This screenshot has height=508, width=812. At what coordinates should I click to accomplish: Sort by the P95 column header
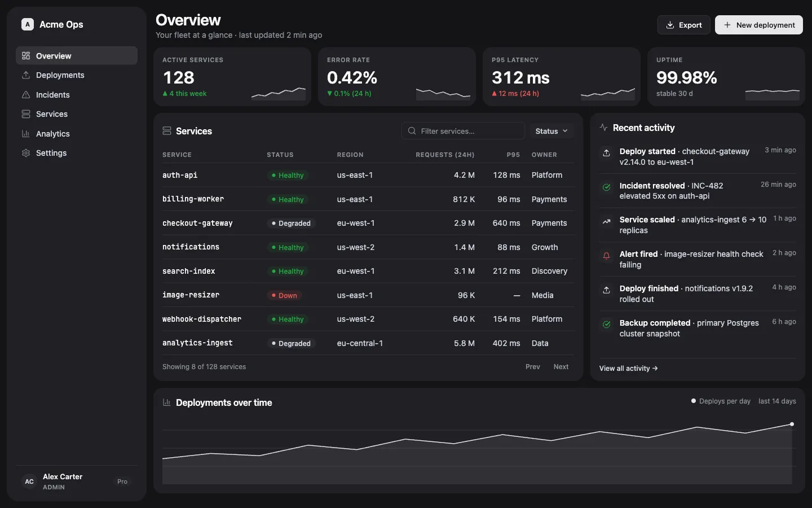[513, 155]
